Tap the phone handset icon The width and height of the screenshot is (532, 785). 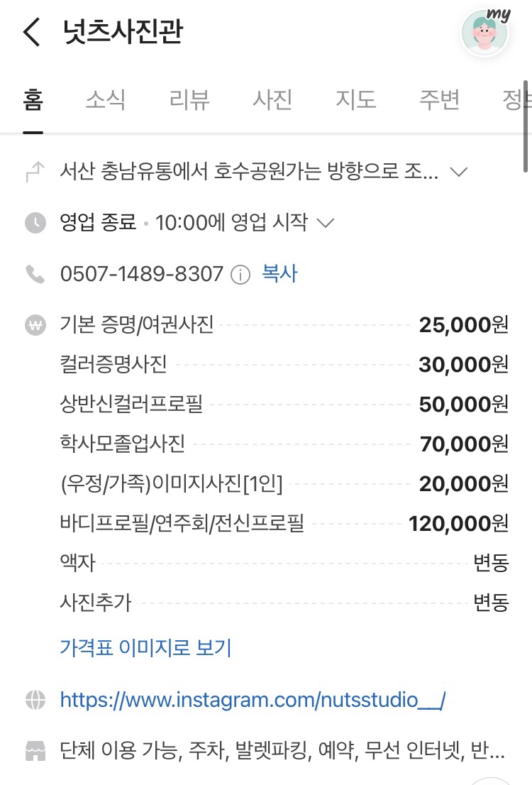35,274
